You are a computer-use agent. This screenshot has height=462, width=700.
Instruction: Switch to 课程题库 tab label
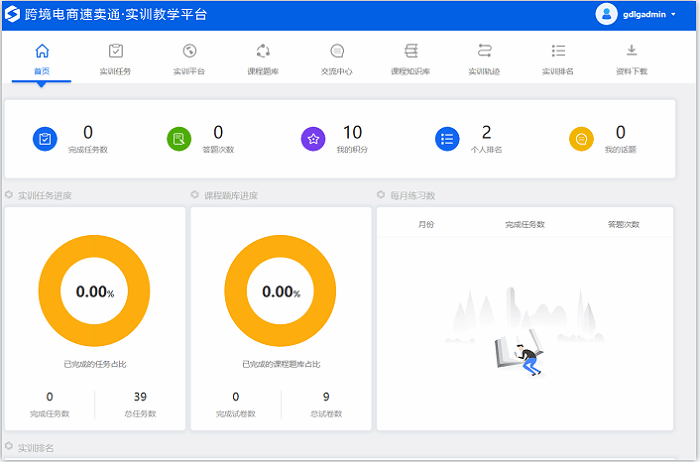click(x=263, y=71)
